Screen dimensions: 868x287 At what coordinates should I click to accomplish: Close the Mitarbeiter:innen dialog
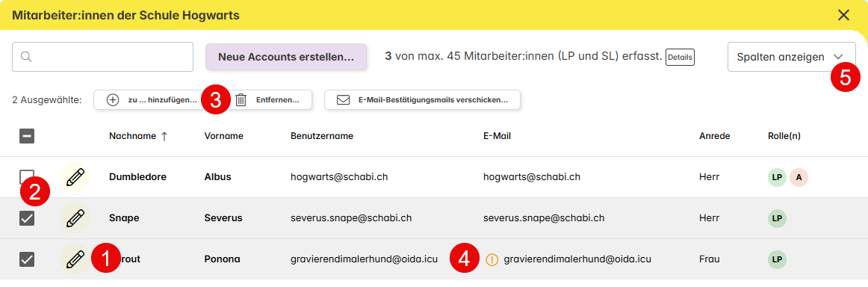click(843, 15)
